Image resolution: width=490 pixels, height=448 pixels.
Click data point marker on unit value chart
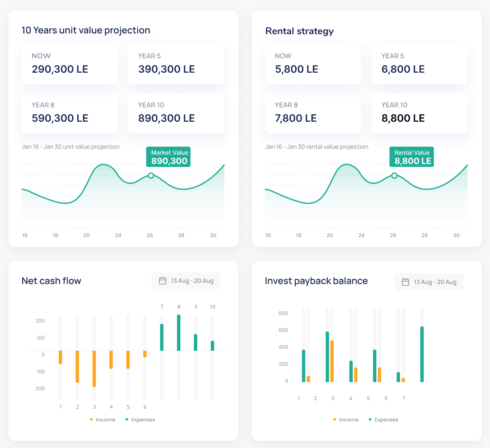point(151,176)
